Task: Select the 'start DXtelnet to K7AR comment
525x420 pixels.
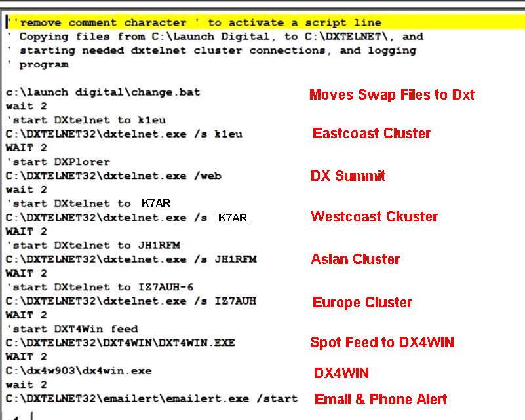Action: point(88,204)
